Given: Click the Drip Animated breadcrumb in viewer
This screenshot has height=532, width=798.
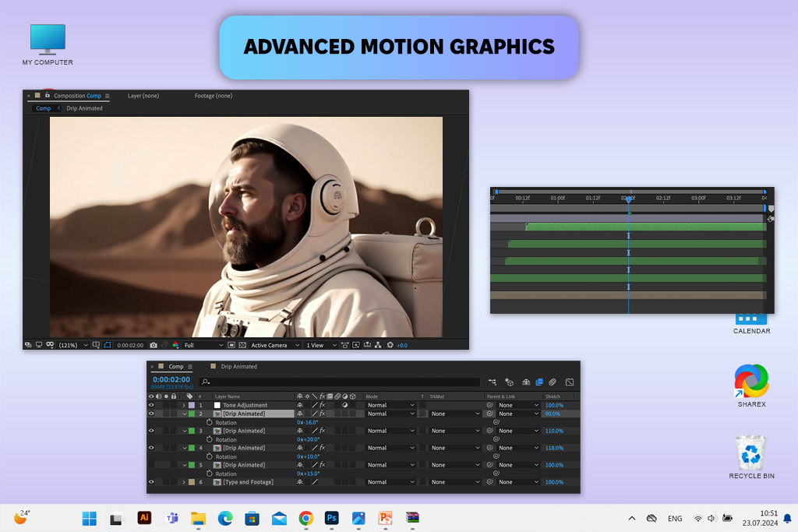Looking at the screenshot, I should 84,108.
